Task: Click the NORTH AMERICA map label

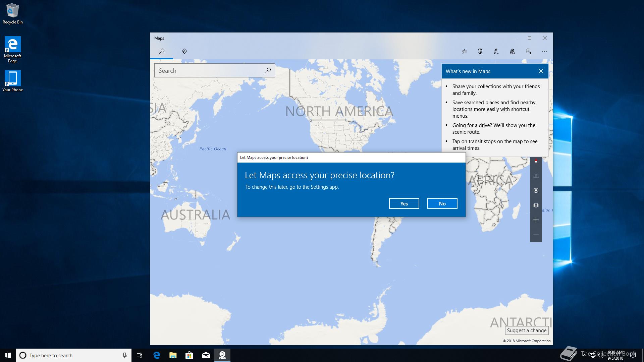Action: click(x=339, y=111)
